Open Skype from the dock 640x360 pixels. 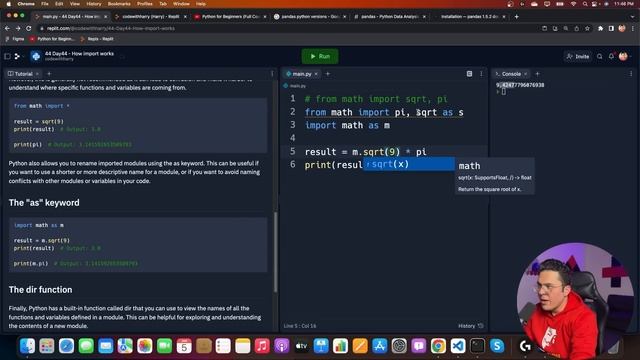pos(497,346)
